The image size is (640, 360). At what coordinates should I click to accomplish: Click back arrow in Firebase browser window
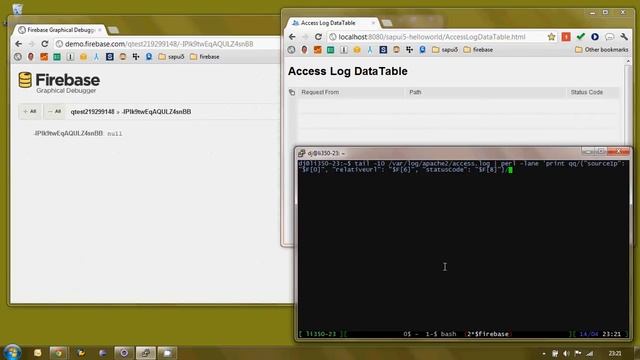click(18, 44)
